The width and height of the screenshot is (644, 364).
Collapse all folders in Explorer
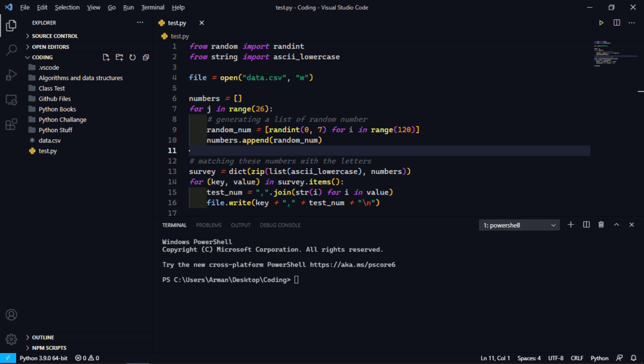tap(146, 57)
